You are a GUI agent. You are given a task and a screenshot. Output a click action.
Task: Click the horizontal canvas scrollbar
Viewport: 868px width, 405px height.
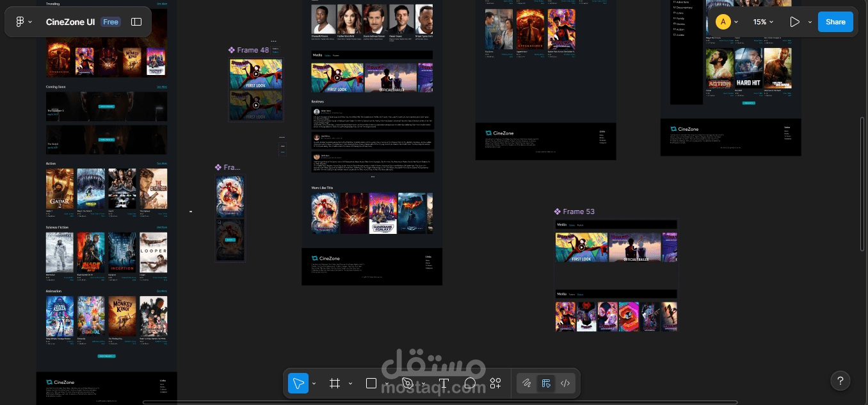(440, 402)
